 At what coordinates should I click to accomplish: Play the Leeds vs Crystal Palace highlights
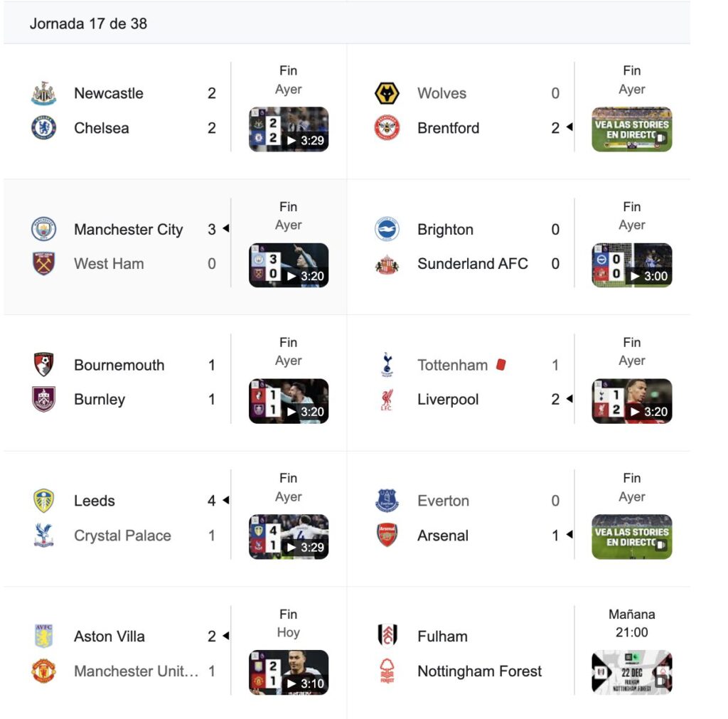[288, 536]
